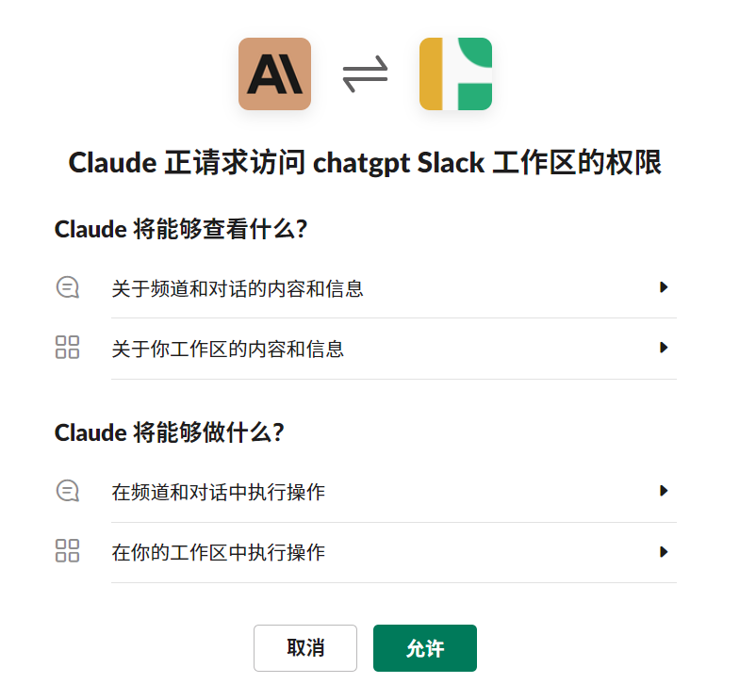Click the grid icon beside 在你的工作区中执行操作
Viewport: 756px width, 700px height.
click(x=68, y=550)
